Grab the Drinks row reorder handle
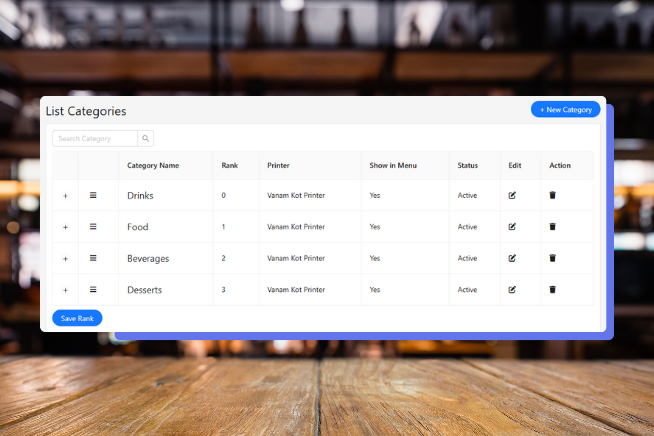The image size is (654, 436). [93, 195]
